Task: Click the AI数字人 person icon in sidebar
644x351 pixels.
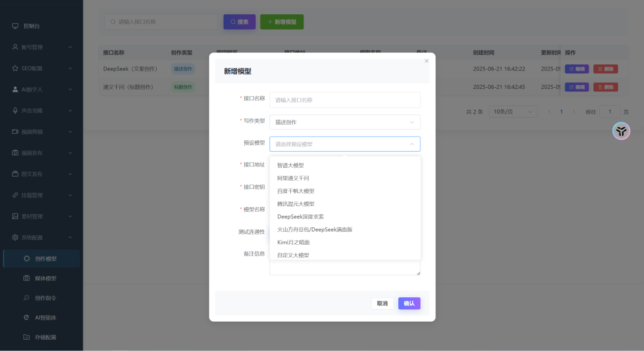Action: point(16,90)
